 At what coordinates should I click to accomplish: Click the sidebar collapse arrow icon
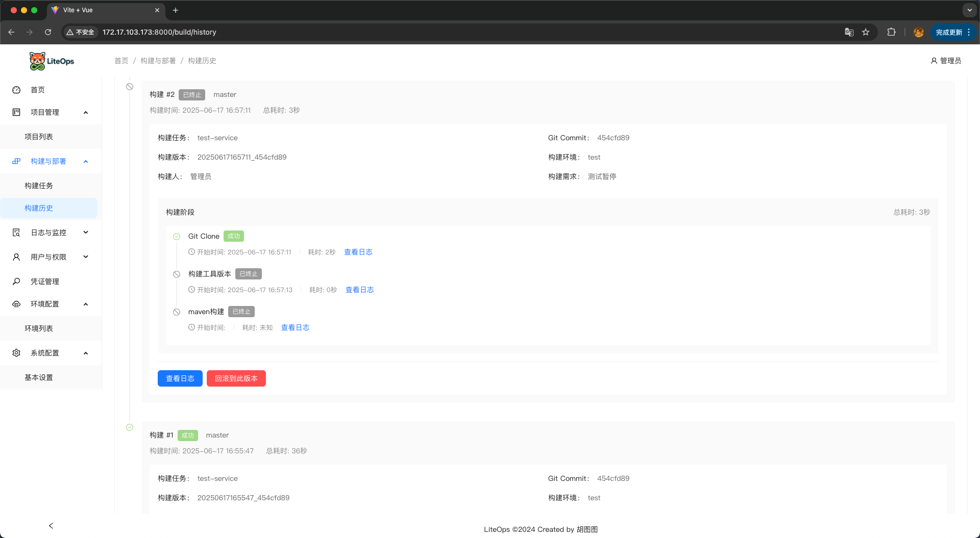coord(51,526)
